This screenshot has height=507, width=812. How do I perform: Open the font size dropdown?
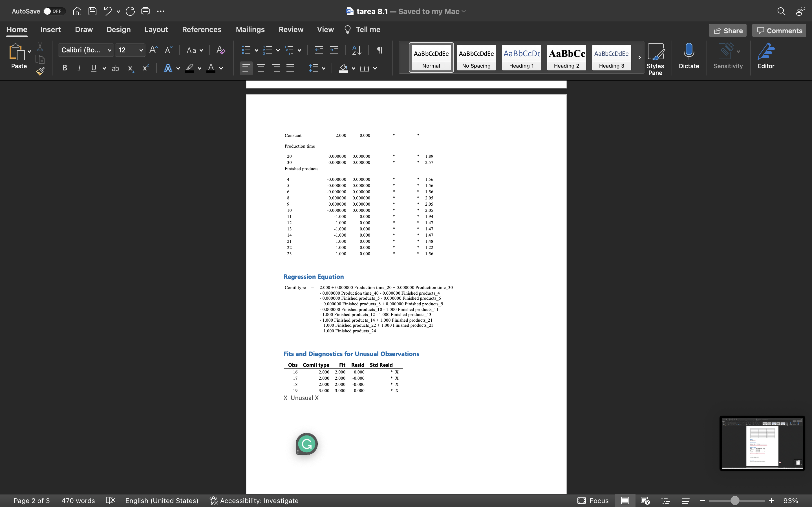click(x=141, y=50)
